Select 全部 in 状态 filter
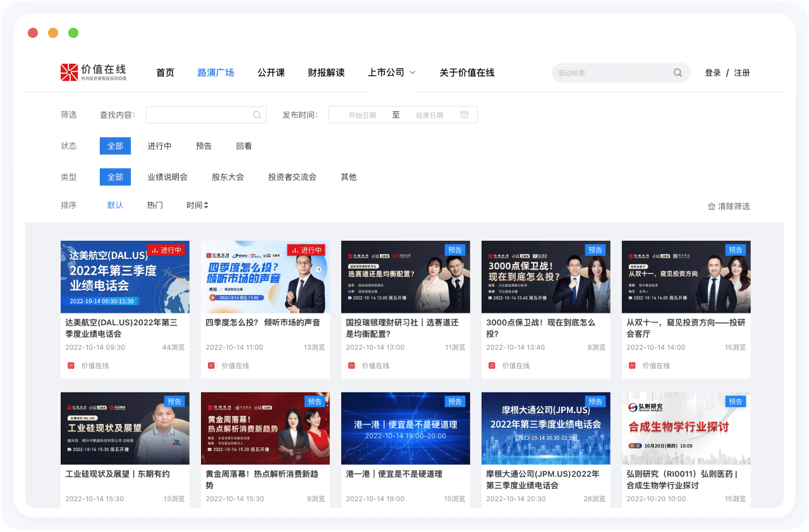The image size is (809, 532). tap(115, 146)
